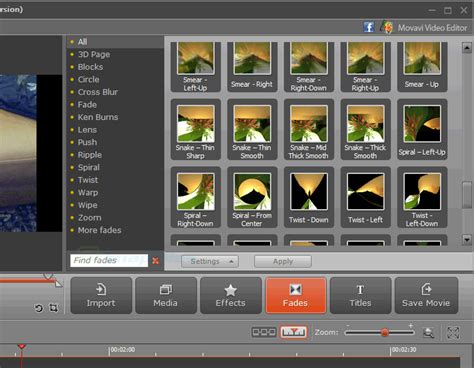Screen dimensions: 474x368
Task: Select the crop tool icon
Action: [53, 308]
